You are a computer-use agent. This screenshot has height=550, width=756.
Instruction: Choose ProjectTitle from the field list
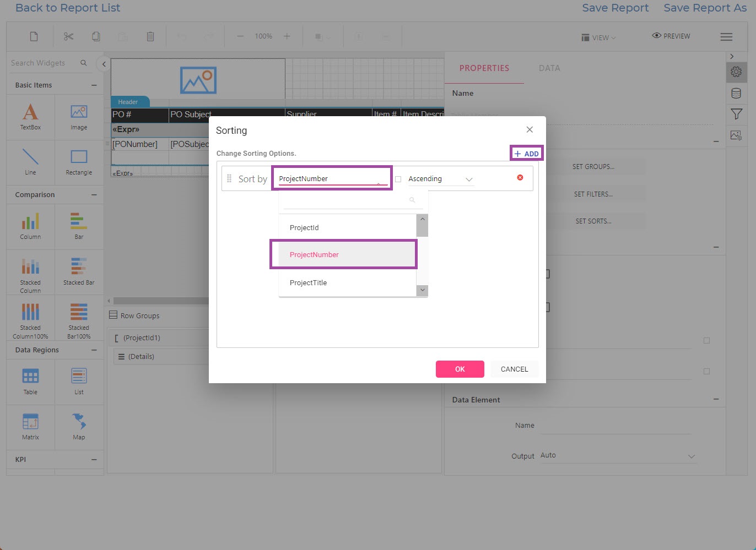tap(308, 282)
